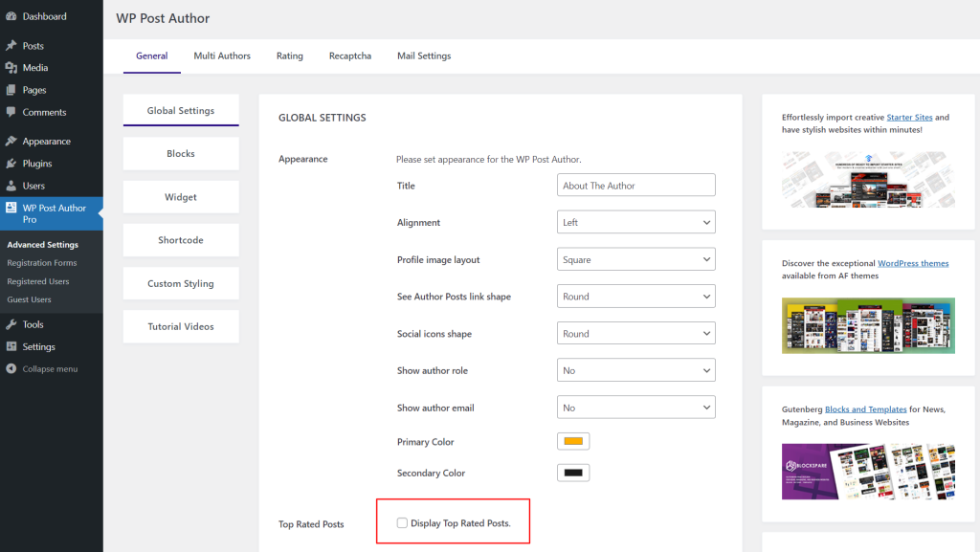Select the Global Settings section tab

(181, 111)
